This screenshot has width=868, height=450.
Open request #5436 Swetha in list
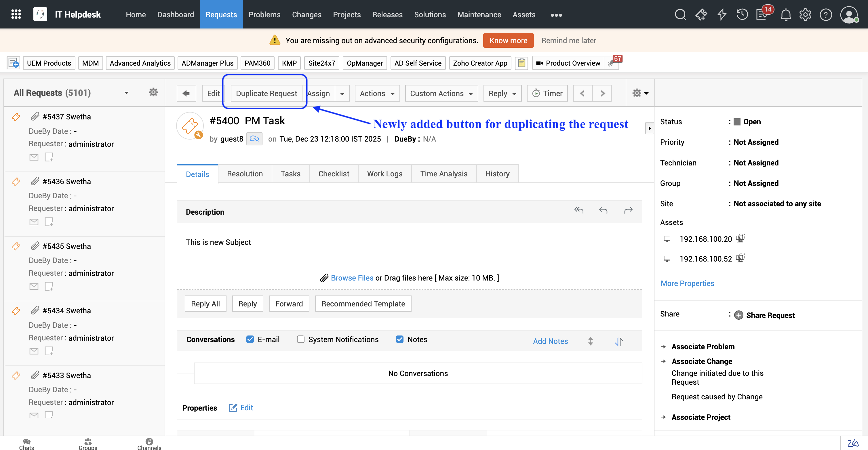tap(66, 181)
